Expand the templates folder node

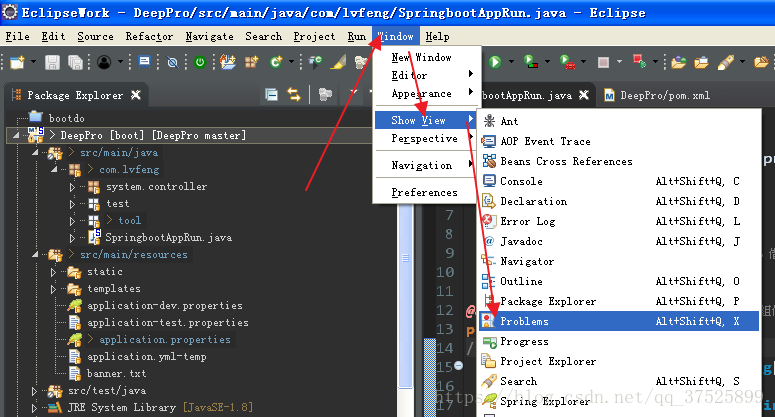pos(53,289)
